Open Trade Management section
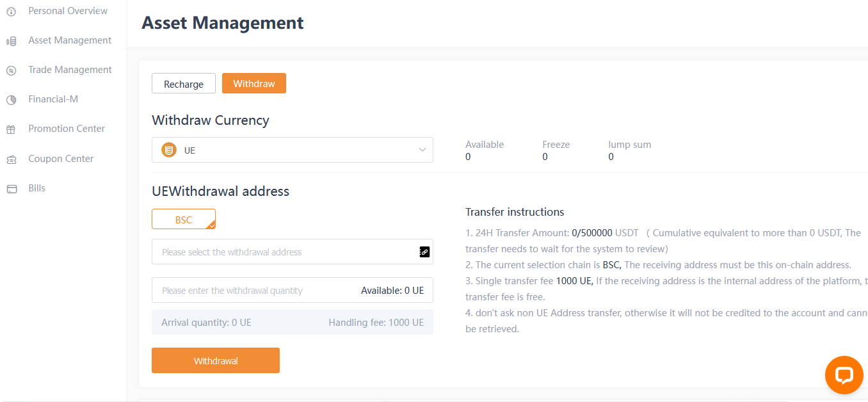868x402 pixels. tap(70, 70)
